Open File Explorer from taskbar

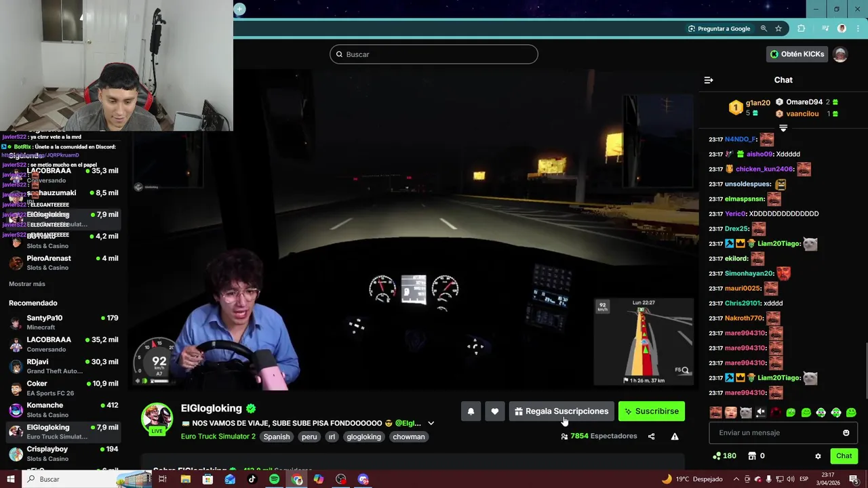[185, 479]
